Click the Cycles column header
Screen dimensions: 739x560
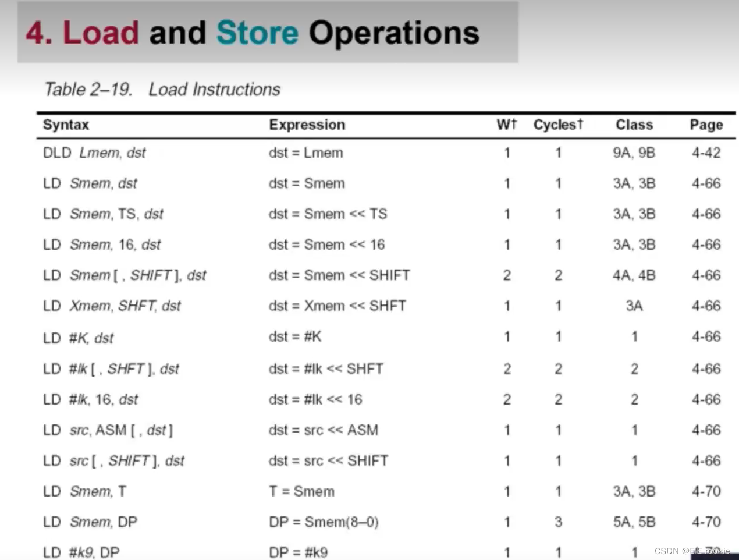pos(557,125)
